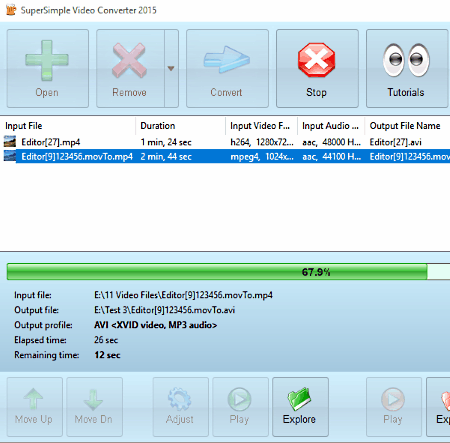Click the Remove button with red X
Viewport: 450px width, 443px height.
[130, 68]
